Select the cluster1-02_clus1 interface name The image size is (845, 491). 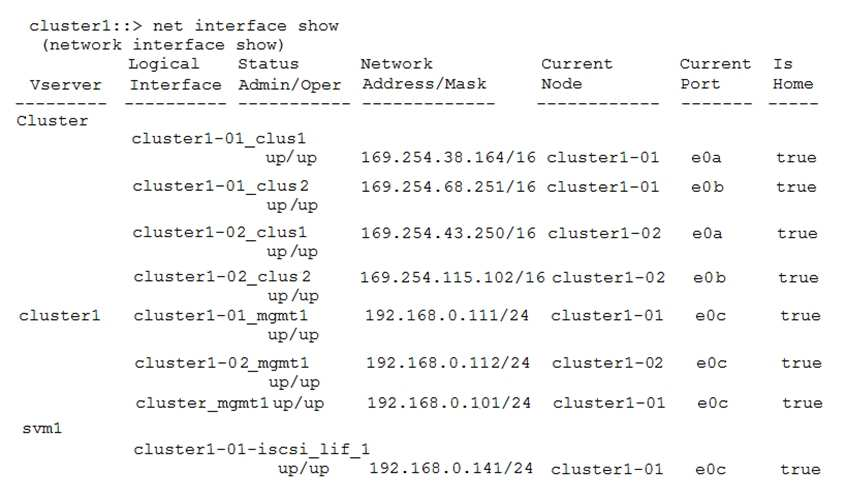click(x=220, y=233)
